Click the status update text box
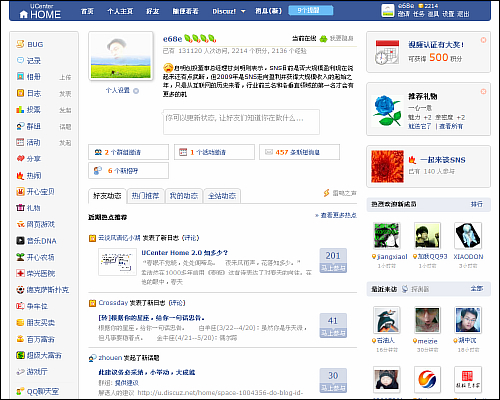The height and width of the screenshot is (400, 500). tap(241, 122)
